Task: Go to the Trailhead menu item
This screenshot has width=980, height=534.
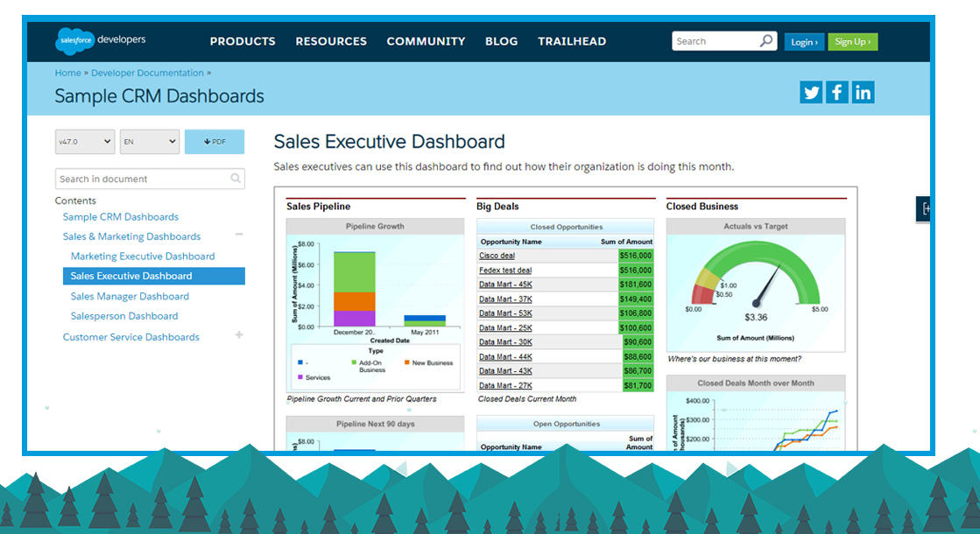Action: [572, 40]
